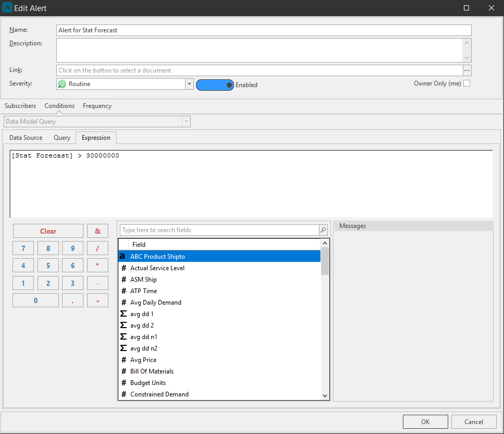Check the Owner Only (me) checkbox
This screenshot has width=504, height=434.
466,83
